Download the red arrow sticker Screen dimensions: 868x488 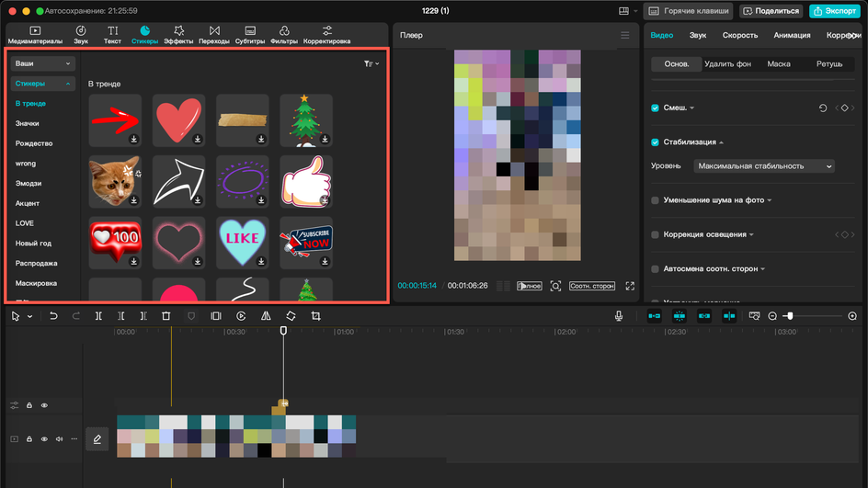[x=134, y=140]
